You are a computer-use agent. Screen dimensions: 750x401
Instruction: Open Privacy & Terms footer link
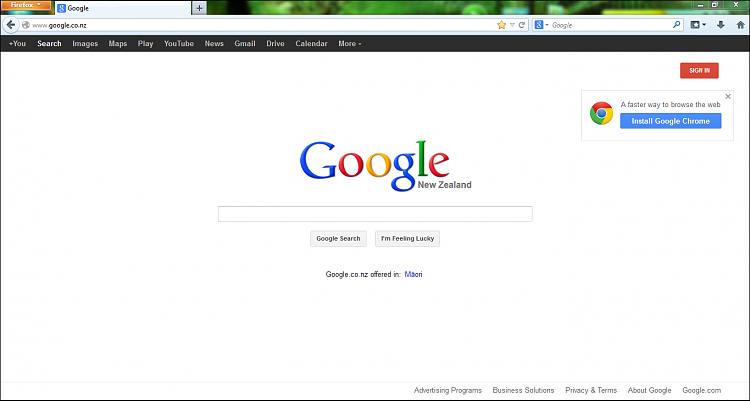[591, 390]
